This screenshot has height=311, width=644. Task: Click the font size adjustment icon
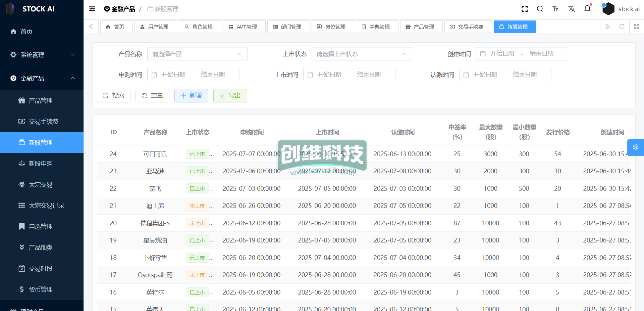555,9
